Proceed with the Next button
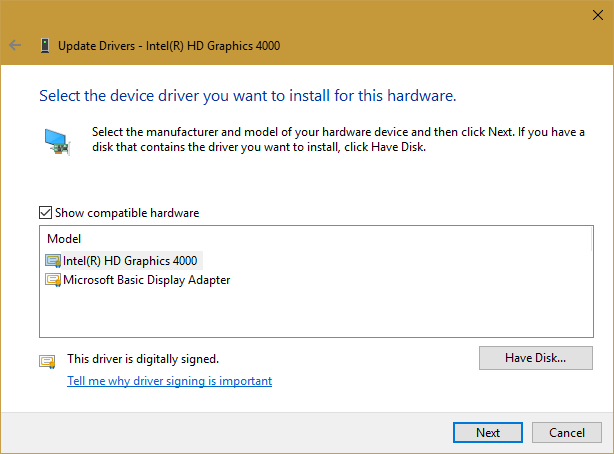 click(x=488, y=432)
